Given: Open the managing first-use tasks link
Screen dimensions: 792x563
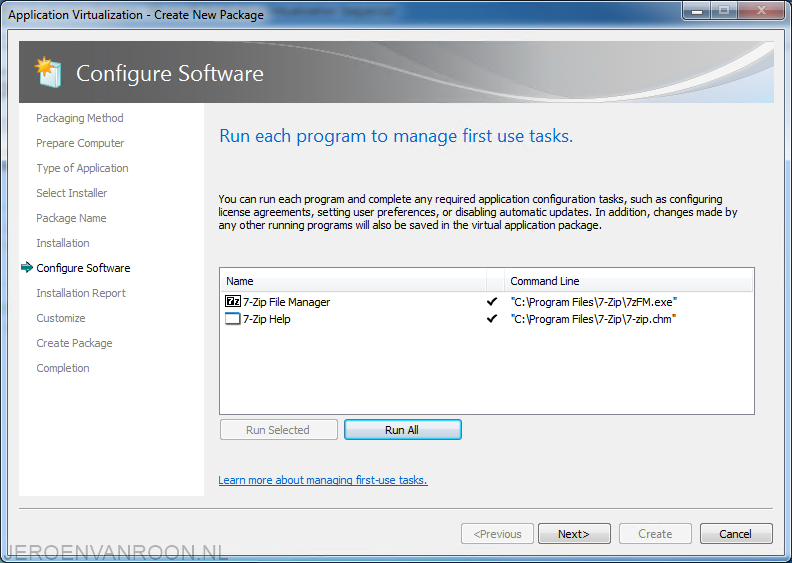Looking at the screenshot, I should pyautogui.click(x=323, y=480).
